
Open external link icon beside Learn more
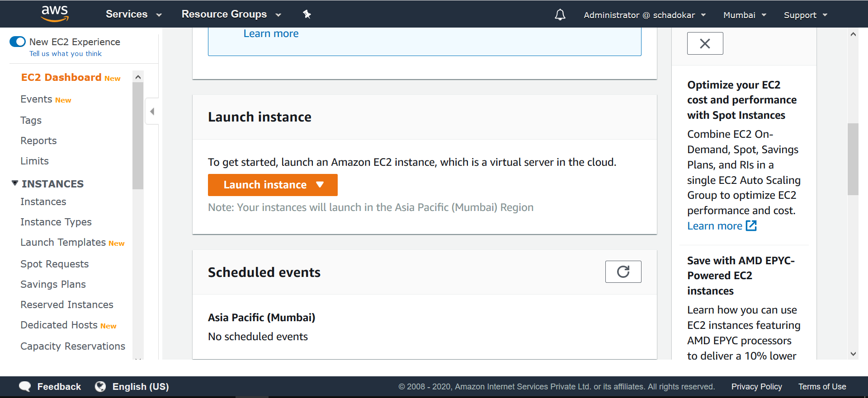pos(751,225)
